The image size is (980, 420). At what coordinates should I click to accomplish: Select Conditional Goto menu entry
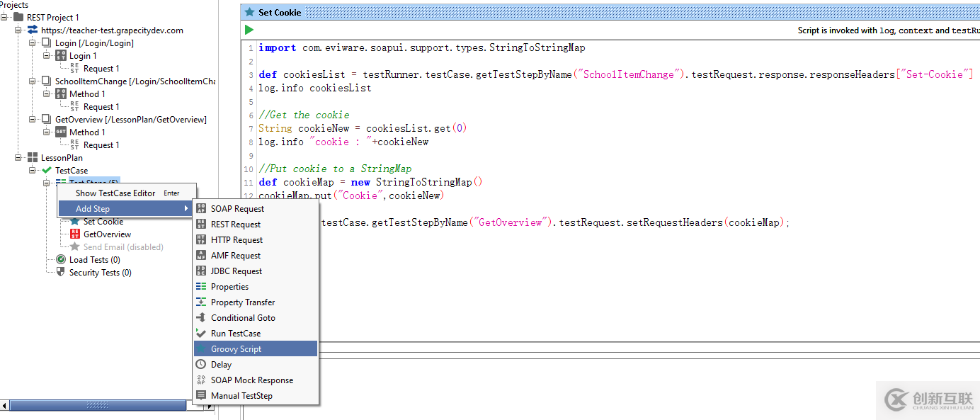coord(256,317)
